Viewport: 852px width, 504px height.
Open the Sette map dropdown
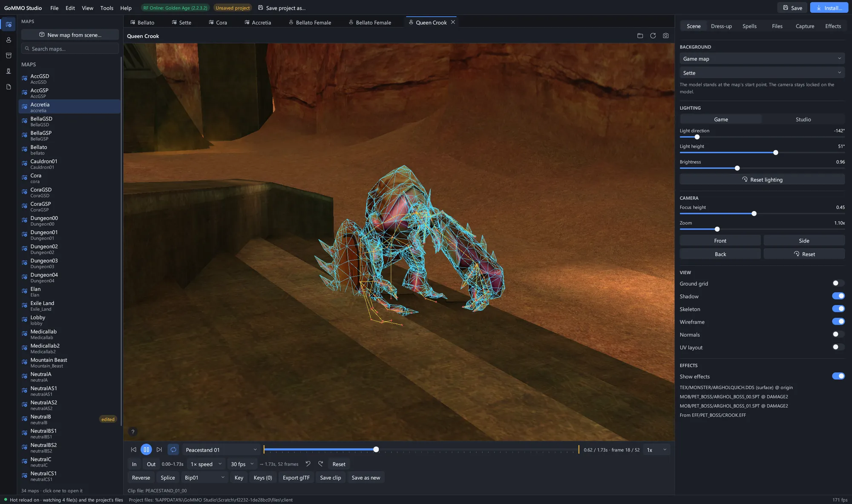point(762,73)
